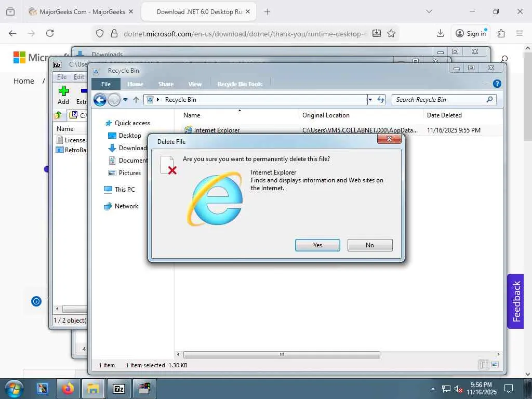Open the Windows Start orb
This screenshot has height=399, width=532.
pyautogui.click(x=14, y=389)
